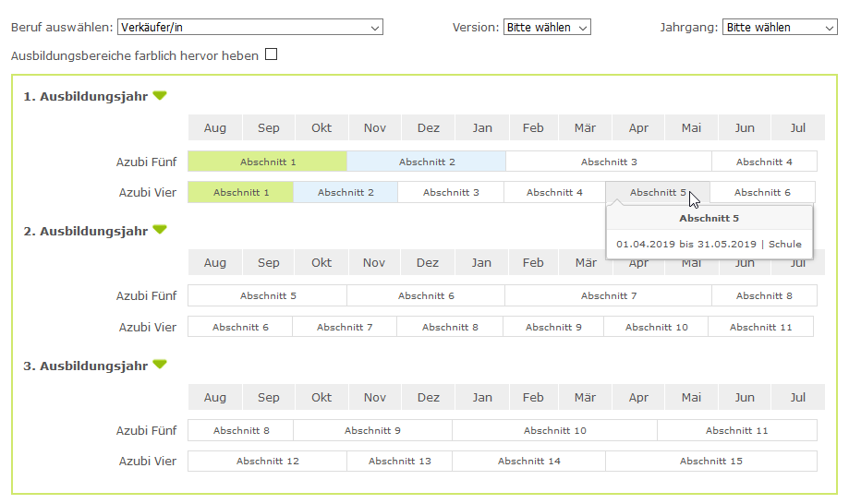Collapse the 1. Ausbildungsjahr green arrow
The width and height of the screenshot is (849, 504).
[160, 95]
